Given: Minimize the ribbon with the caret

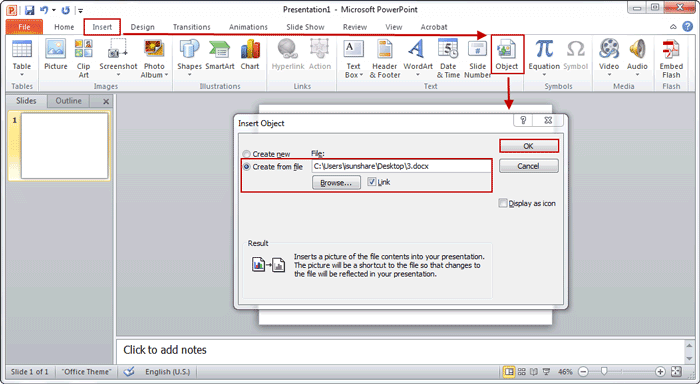Looking at the screenshot, I should (673, 27).
